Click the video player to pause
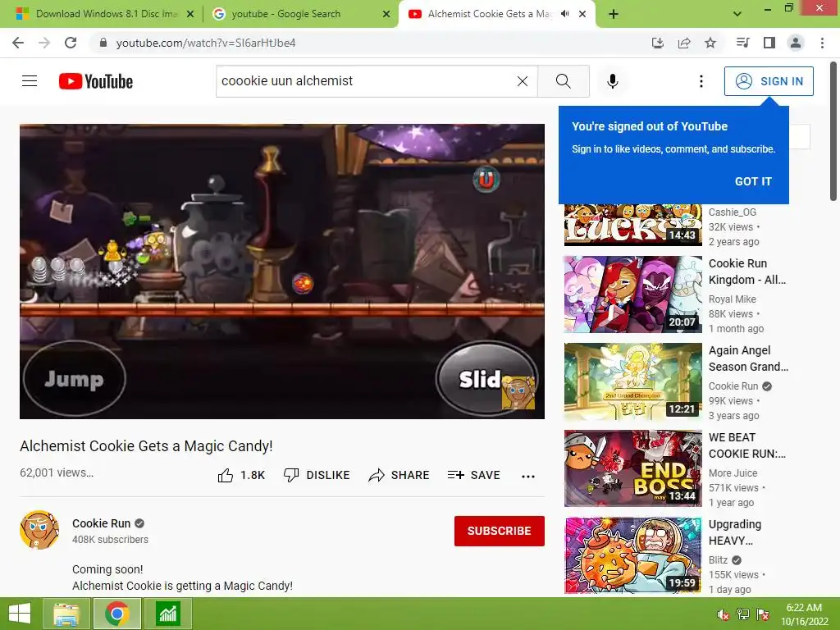The width and height of the screenshot is (840, 630). (x=282, y=272)
